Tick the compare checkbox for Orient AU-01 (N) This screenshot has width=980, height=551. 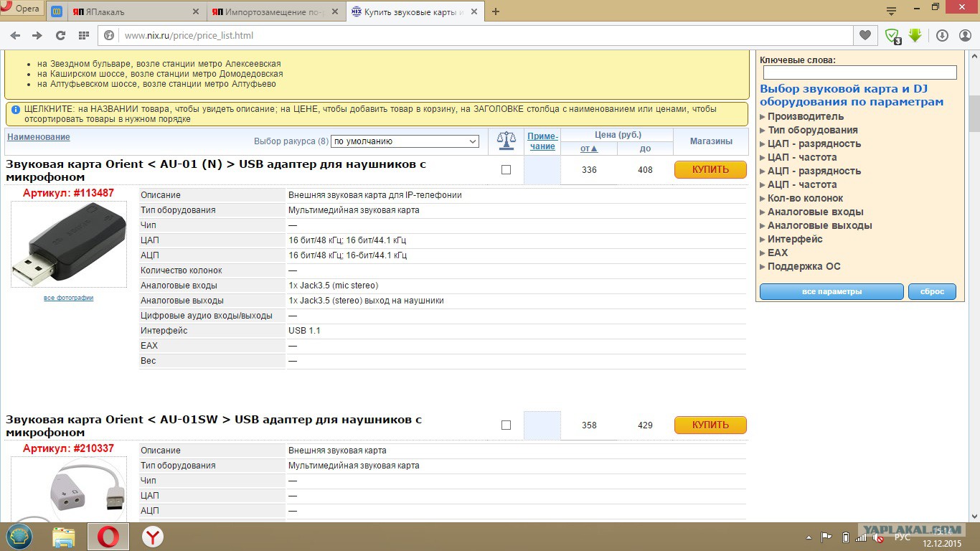pyautogui.click(x=506, y=170)
